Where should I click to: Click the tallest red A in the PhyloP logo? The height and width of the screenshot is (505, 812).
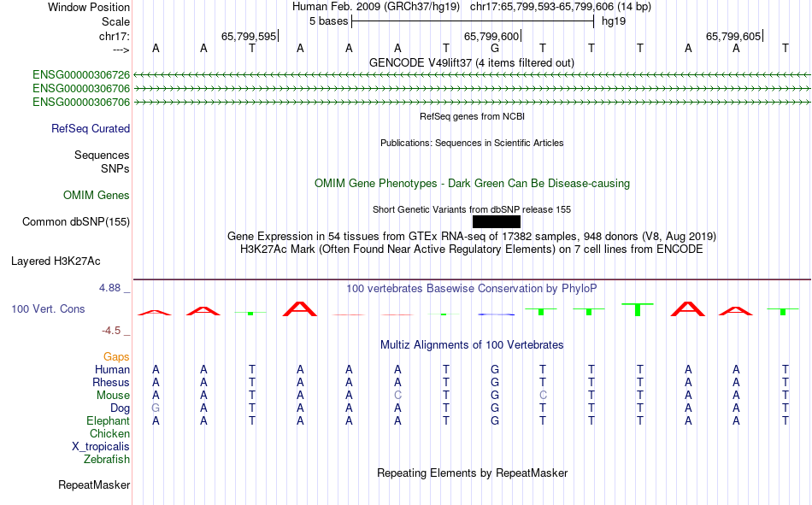point(300,308)
